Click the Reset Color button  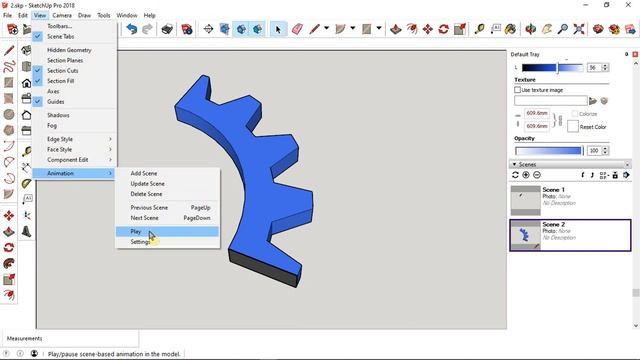pos(593,127)
